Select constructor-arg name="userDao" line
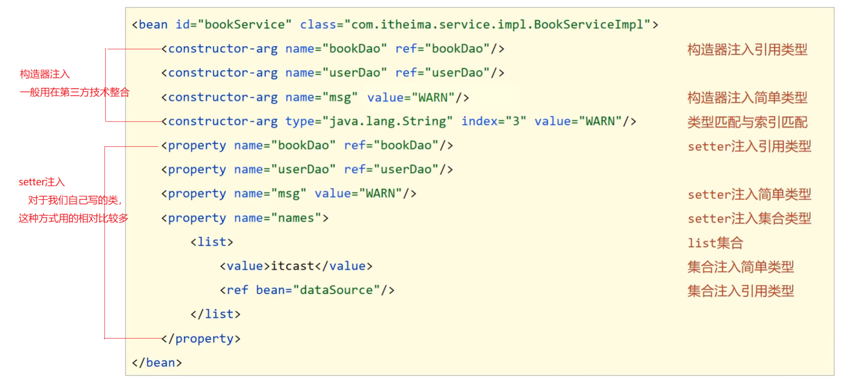This screenshot has height=391, width=868. point(333,73)
